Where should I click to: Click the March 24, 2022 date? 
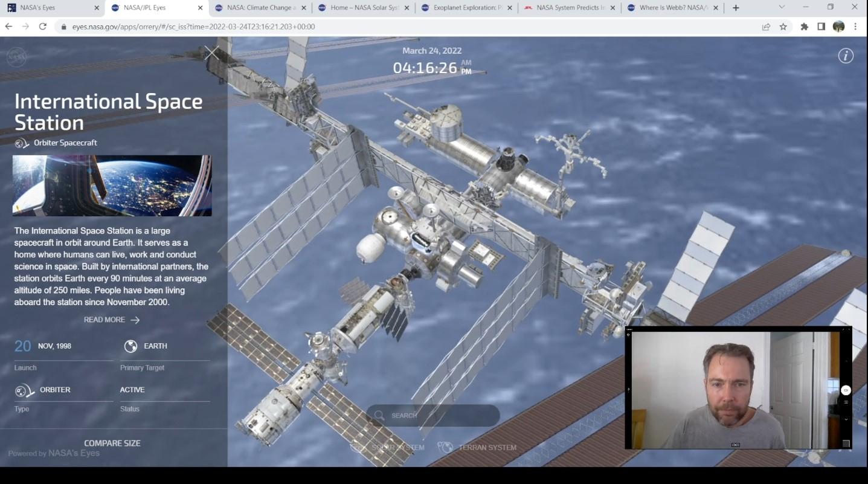[x=432, y=51]
